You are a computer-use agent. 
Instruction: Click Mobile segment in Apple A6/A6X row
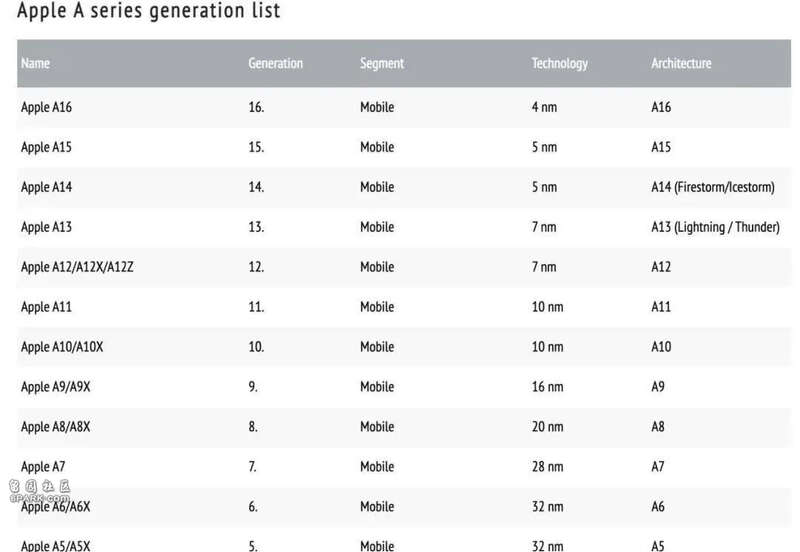377,506
